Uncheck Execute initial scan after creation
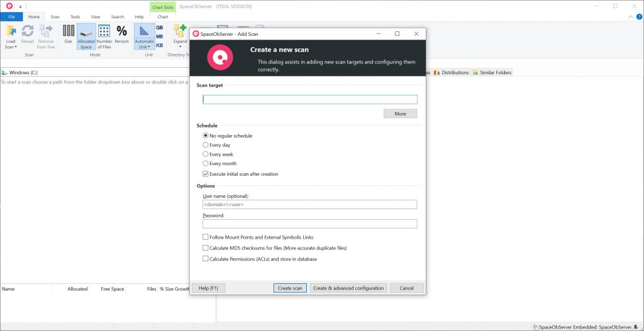644x331 pixels. pyautogui.click(x=206, y=174)
